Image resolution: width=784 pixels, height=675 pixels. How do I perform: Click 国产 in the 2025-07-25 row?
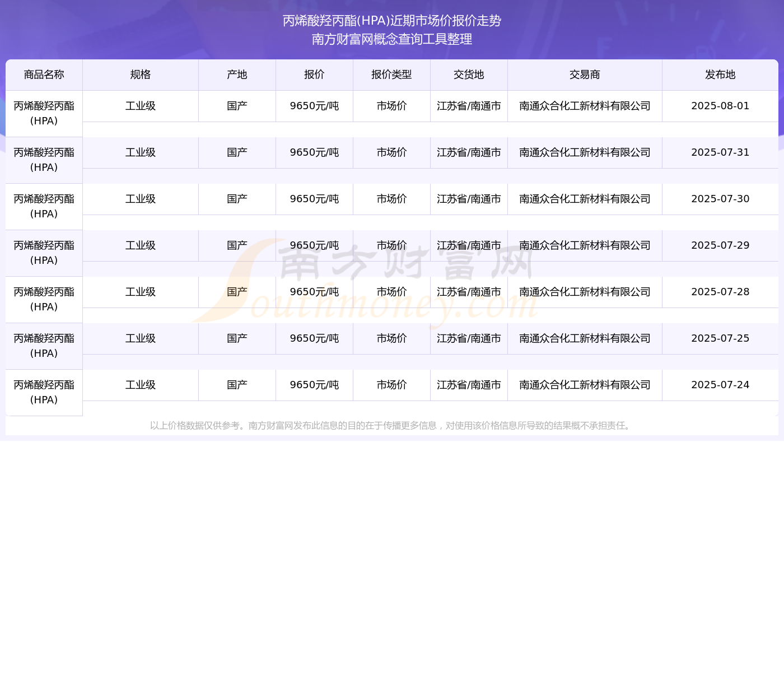point(237,338)
